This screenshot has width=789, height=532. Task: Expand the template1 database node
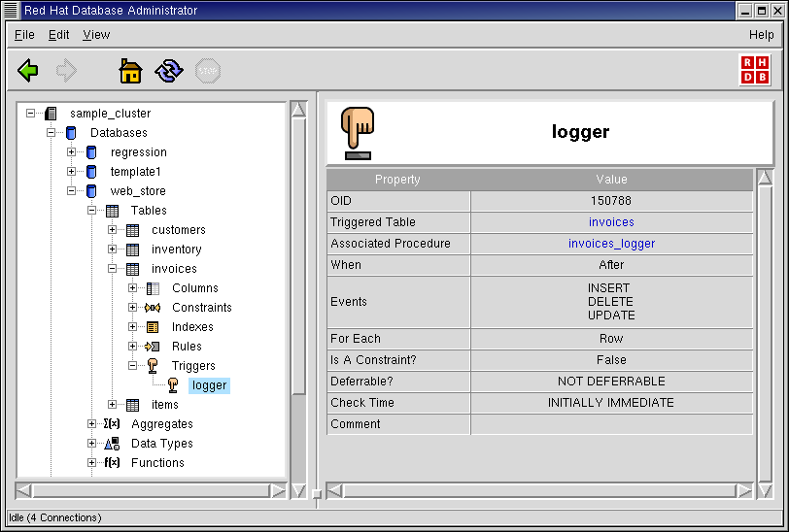coord(72,172)
